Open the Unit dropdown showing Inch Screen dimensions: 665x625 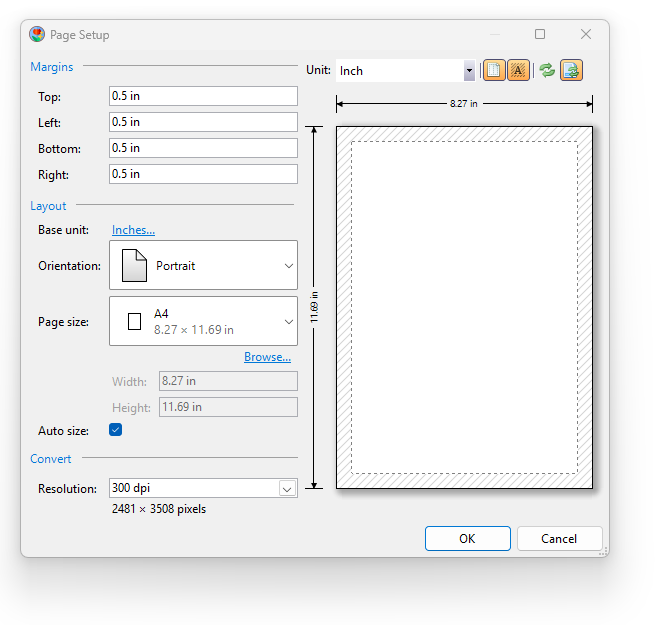[405, 70]
